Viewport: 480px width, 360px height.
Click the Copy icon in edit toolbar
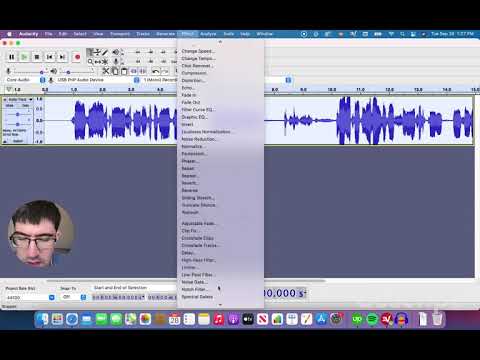pyautogui.click(x=115, y=71)
